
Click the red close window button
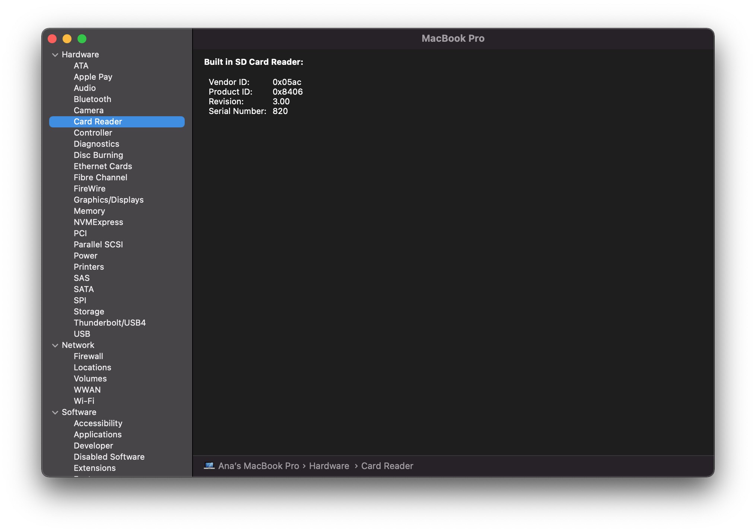52,39
